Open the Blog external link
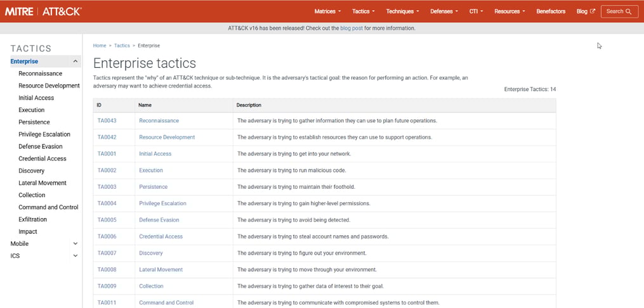This screenshot has height=308, width=644. pyautogui.click(x=586, y=11)
